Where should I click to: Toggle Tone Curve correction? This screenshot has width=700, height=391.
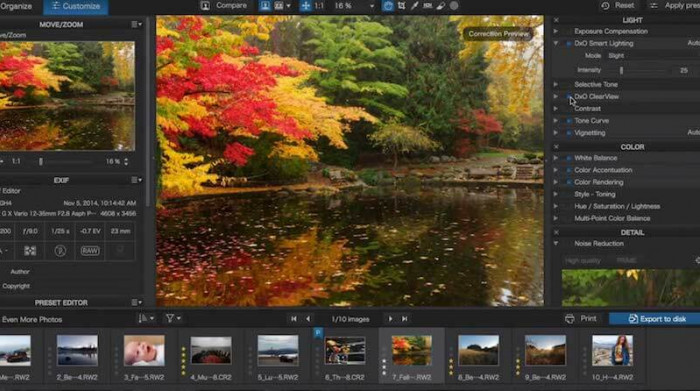569,121
